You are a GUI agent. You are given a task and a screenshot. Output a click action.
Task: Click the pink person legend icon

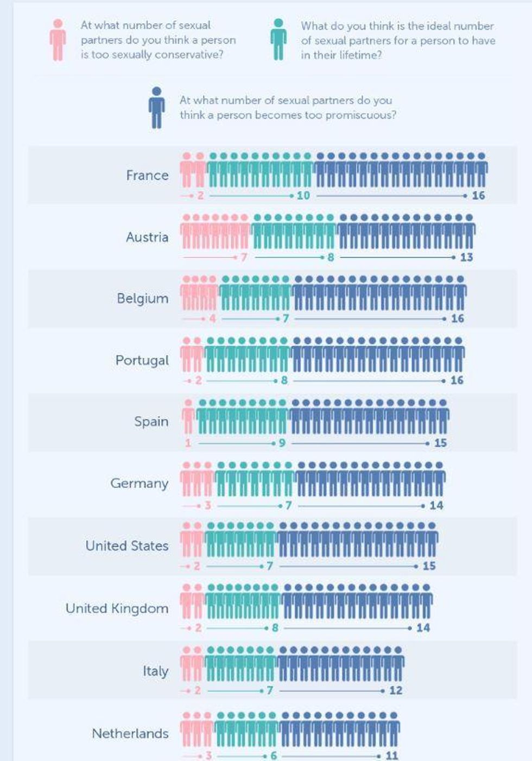click(x=58, y=40)
